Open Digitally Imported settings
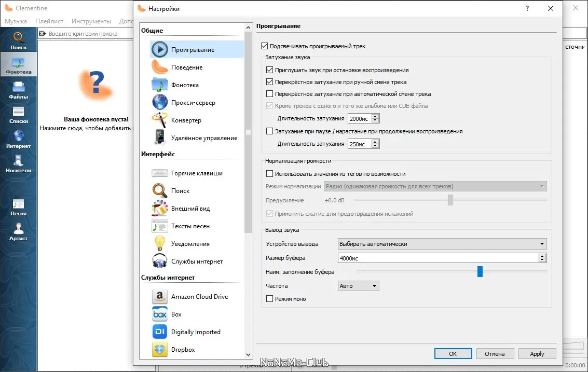 click(197, 332)
